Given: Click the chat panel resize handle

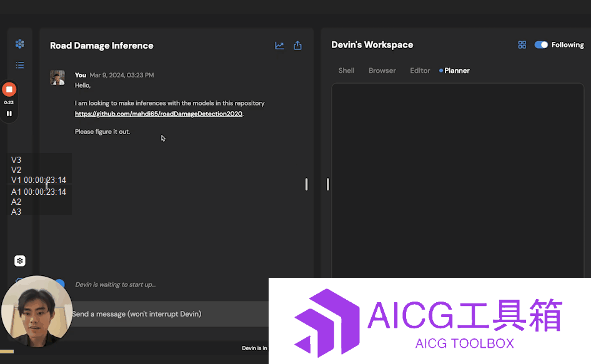Looking at the screenshot, I should point(306,184).
